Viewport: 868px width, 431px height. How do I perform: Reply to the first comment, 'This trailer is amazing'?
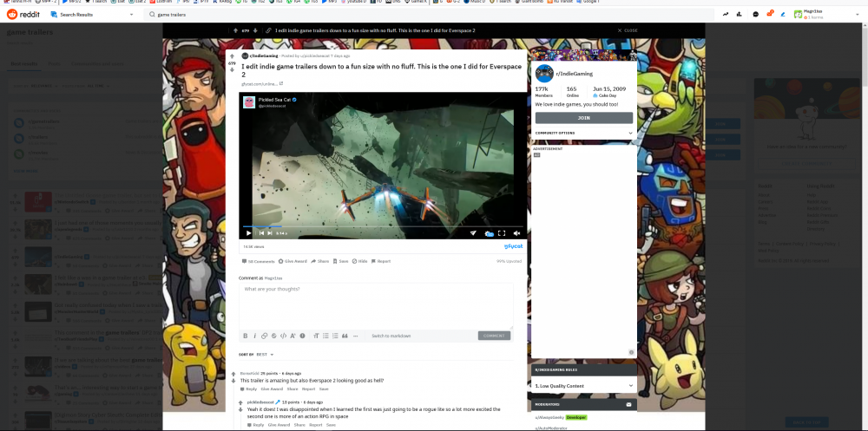248,389
